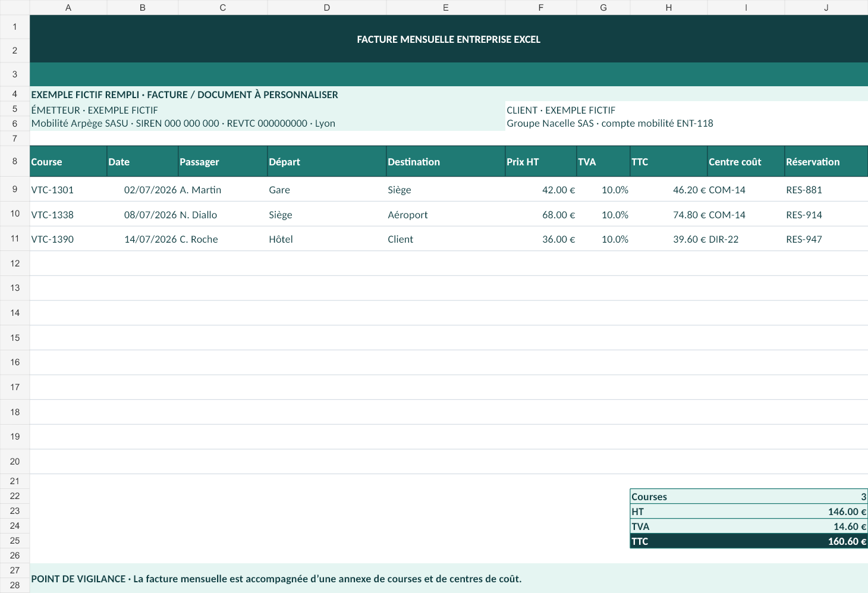Click reservation RES-881

click(826, 190)
